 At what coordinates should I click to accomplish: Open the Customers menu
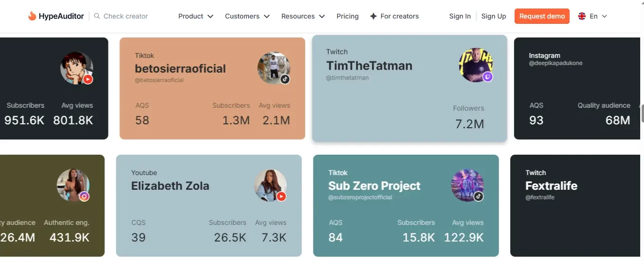pyautogui.click(x=247, y=16)
